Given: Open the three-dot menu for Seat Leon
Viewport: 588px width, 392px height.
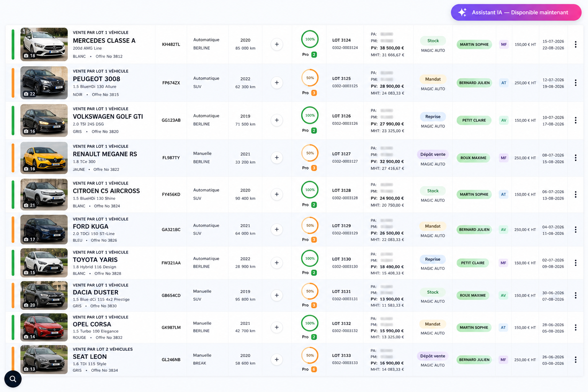Looking at the screenshot, I should (x=575, y=360).
